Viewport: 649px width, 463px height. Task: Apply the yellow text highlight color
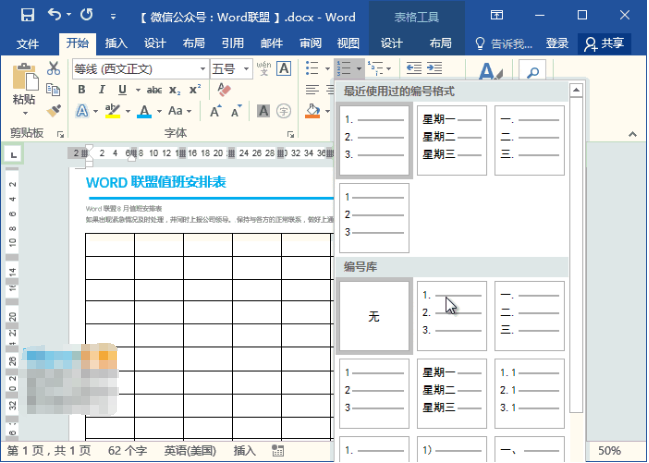(113, 111)
